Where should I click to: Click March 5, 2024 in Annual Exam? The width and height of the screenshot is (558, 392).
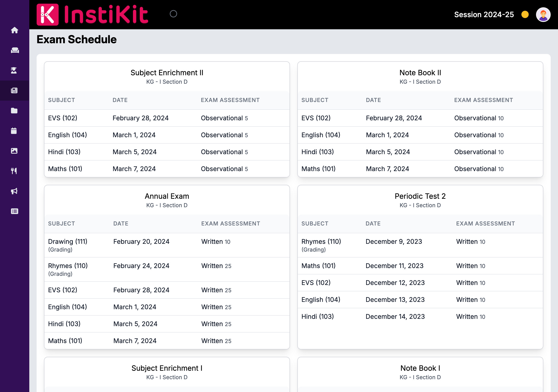(x=135, y=324)
